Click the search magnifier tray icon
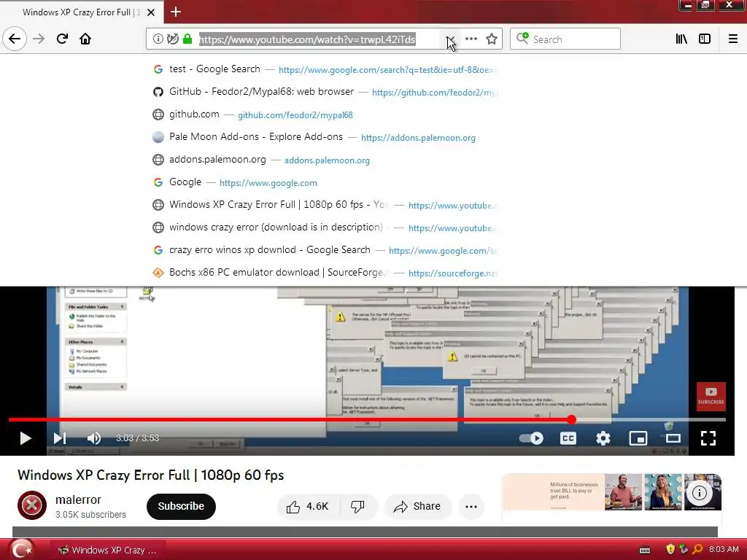This screenshot has height=560, width=747. tap(697, 550)
